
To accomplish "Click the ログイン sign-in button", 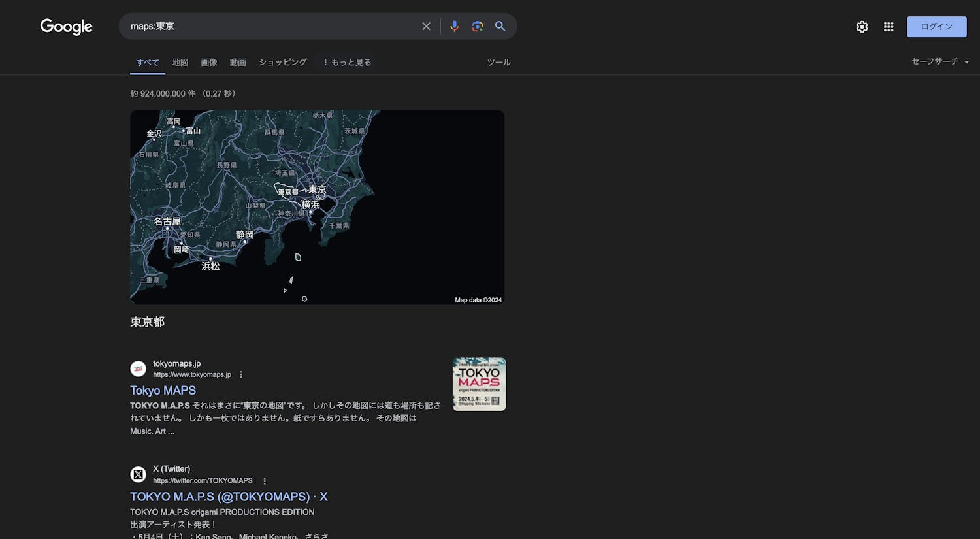I will tap(936, 27).
